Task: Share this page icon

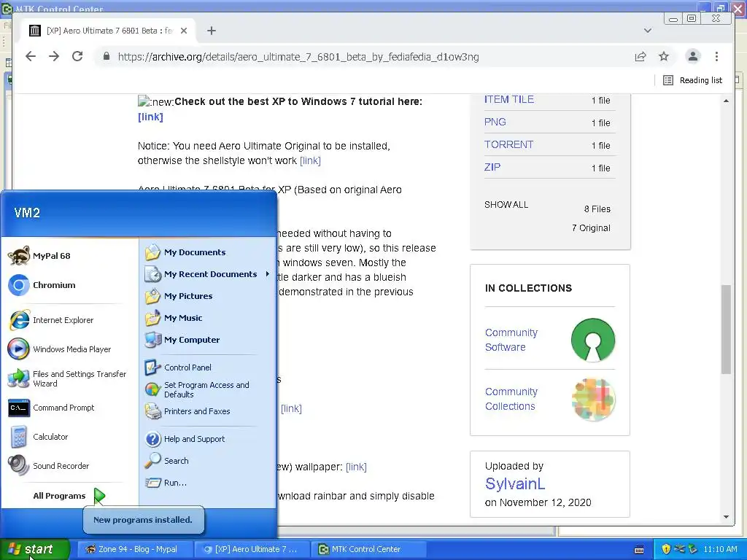Action: [640, 57]
